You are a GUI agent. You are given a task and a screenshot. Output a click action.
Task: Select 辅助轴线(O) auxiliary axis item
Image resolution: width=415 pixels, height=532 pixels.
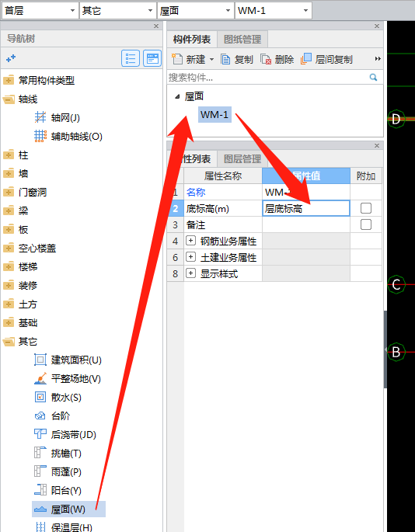[x=68, y=137]
